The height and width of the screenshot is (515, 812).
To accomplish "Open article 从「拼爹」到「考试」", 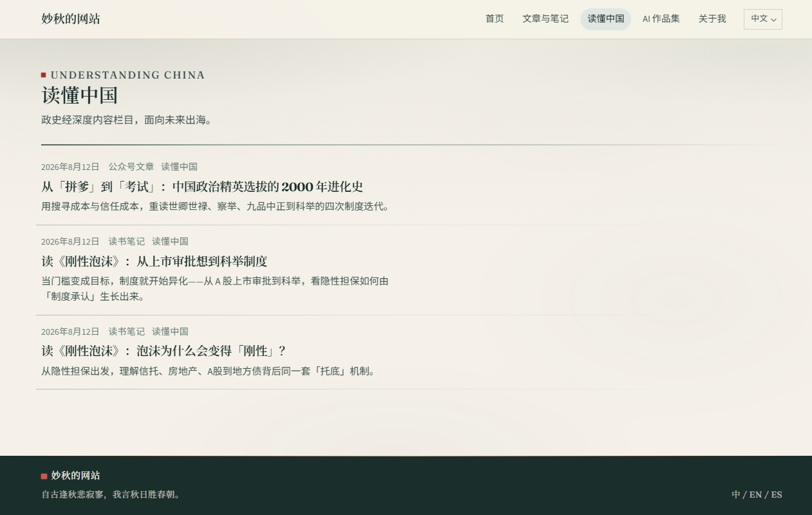I will (202, 187).
